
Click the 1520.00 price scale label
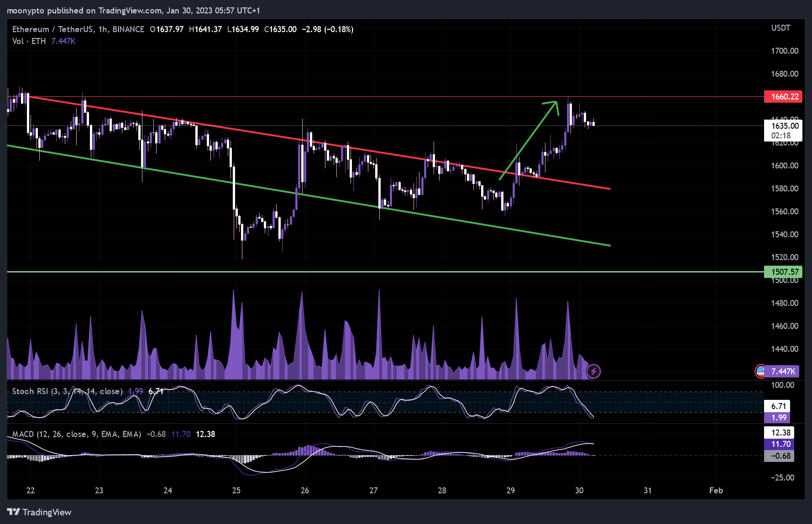785,257
